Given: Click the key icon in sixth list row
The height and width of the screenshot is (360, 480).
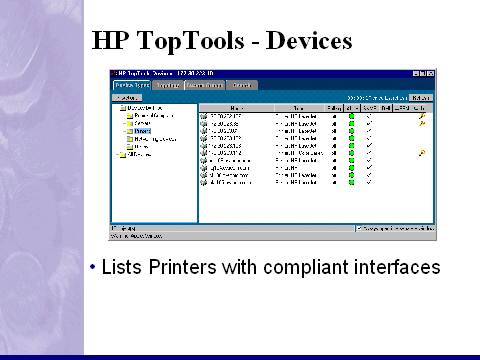Looking at the screenshot, I should 422,153.
